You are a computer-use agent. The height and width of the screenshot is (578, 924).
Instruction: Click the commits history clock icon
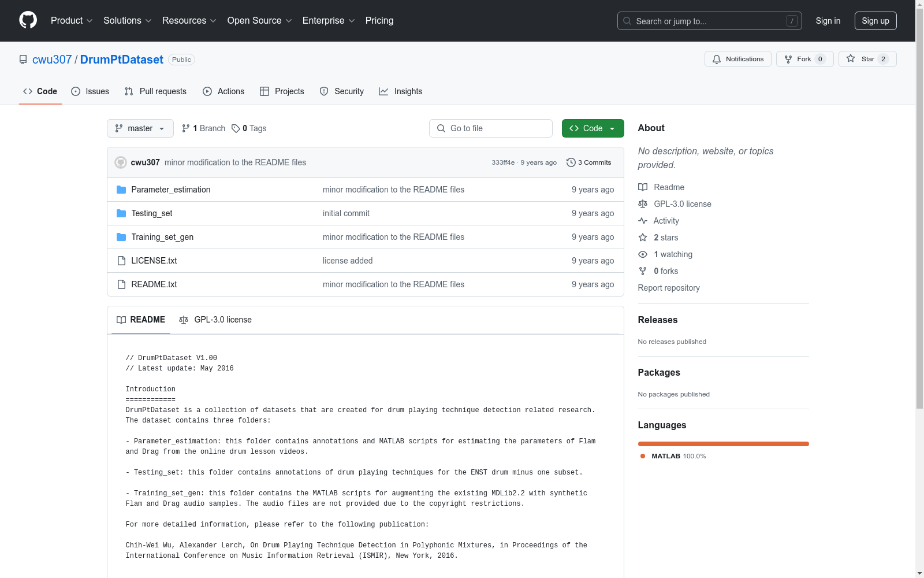pos(571,162)
